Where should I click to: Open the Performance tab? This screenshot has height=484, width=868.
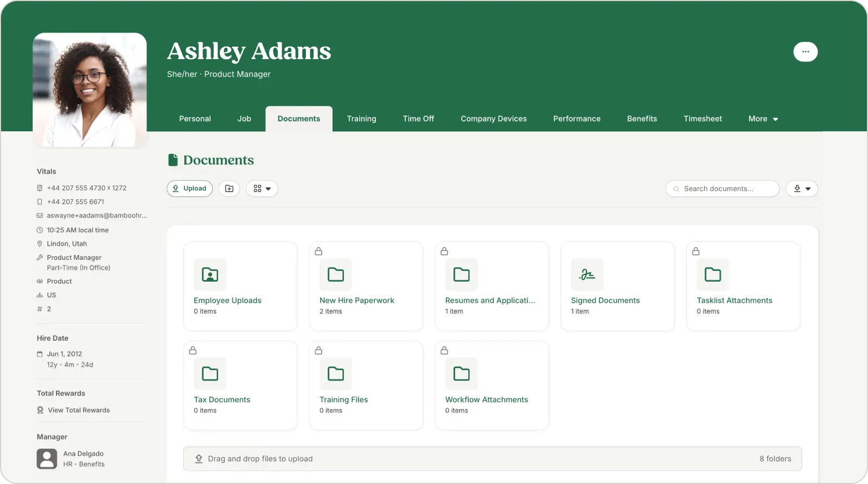point(577,119)
